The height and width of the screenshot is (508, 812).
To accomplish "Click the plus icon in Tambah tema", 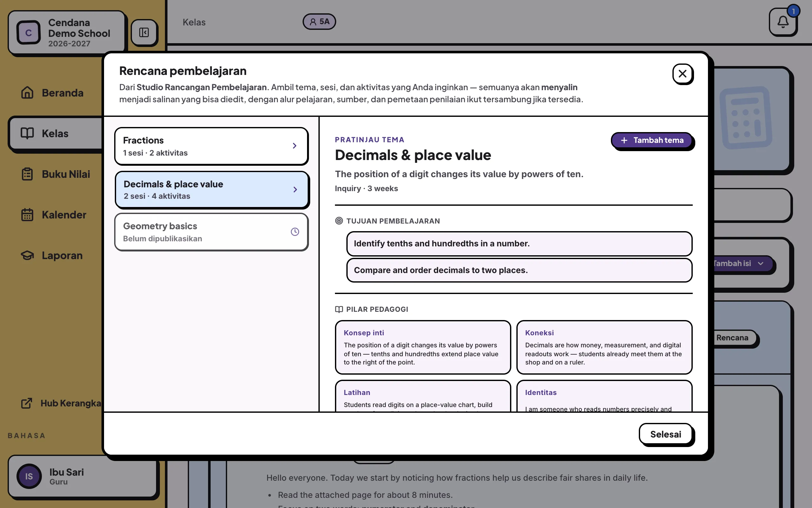I will click(x=624, y=140).
